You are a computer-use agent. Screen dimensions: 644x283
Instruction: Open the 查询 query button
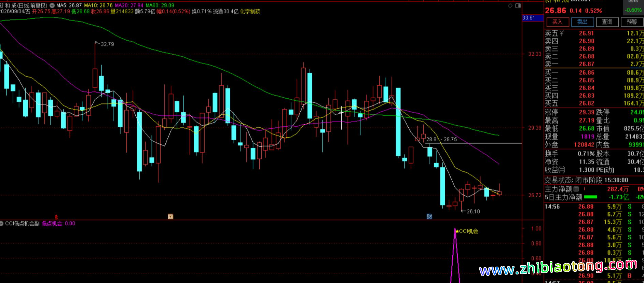[x=607, y=22]
